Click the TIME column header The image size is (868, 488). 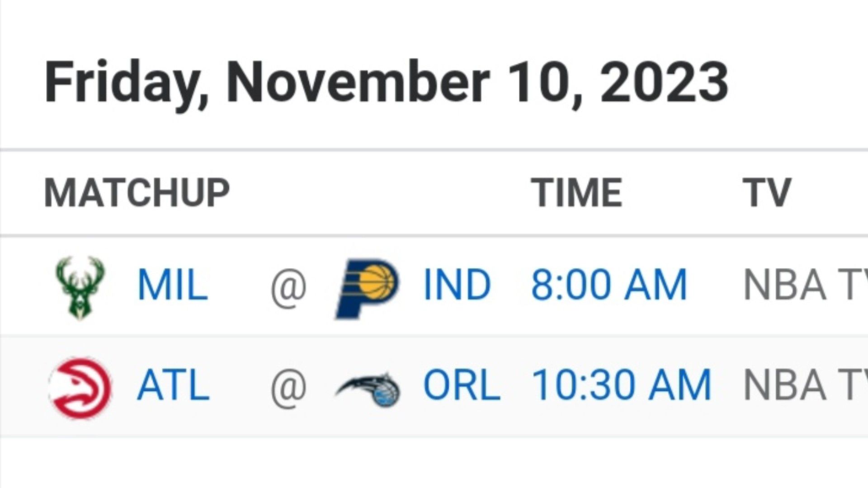[576, 193]
